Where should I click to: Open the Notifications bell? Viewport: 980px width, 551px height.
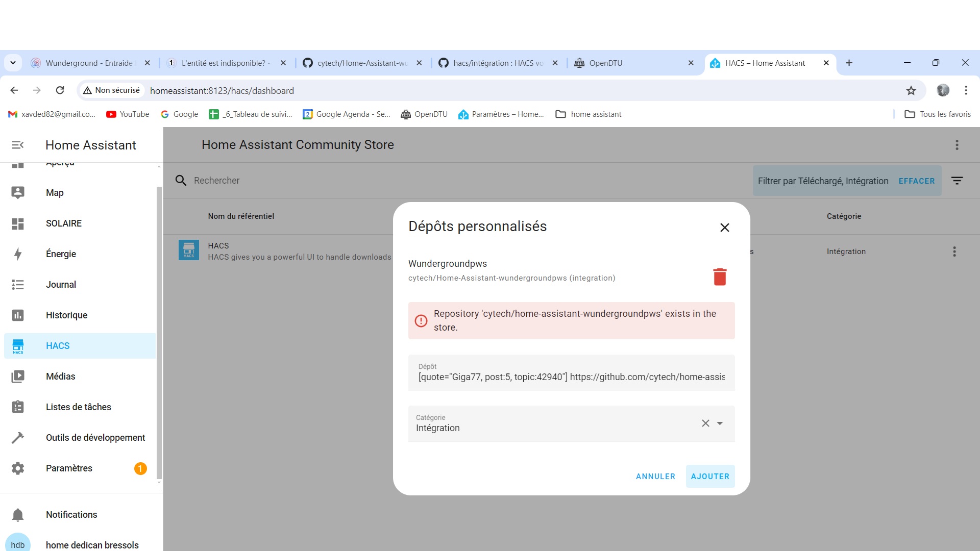pyautogui.click(x=18, y=515)
